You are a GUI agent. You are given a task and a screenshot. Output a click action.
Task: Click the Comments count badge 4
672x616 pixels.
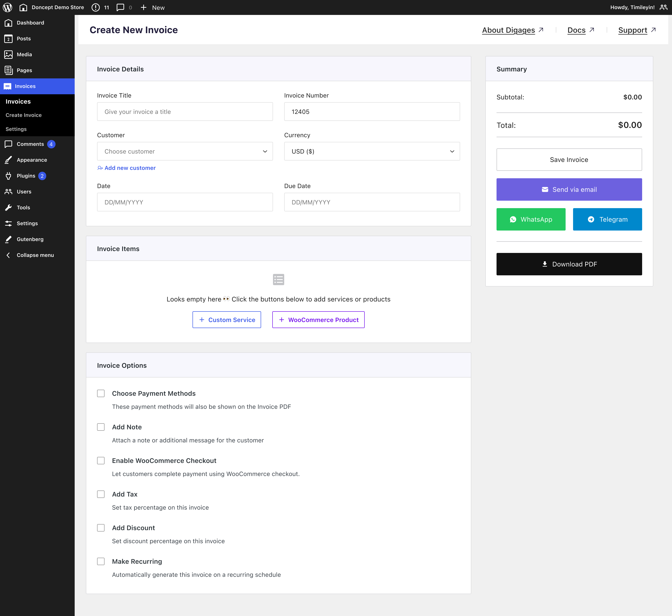(51, 144)
